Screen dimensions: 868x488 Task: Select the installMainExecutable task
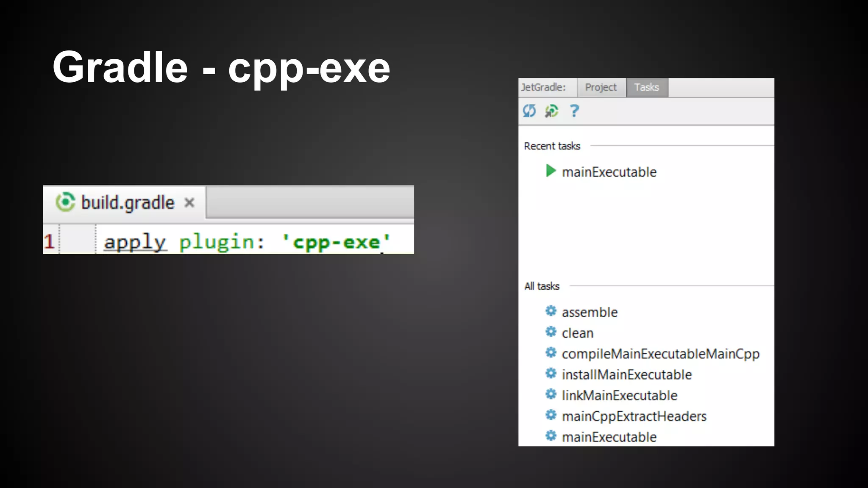(x=626, y=374)
